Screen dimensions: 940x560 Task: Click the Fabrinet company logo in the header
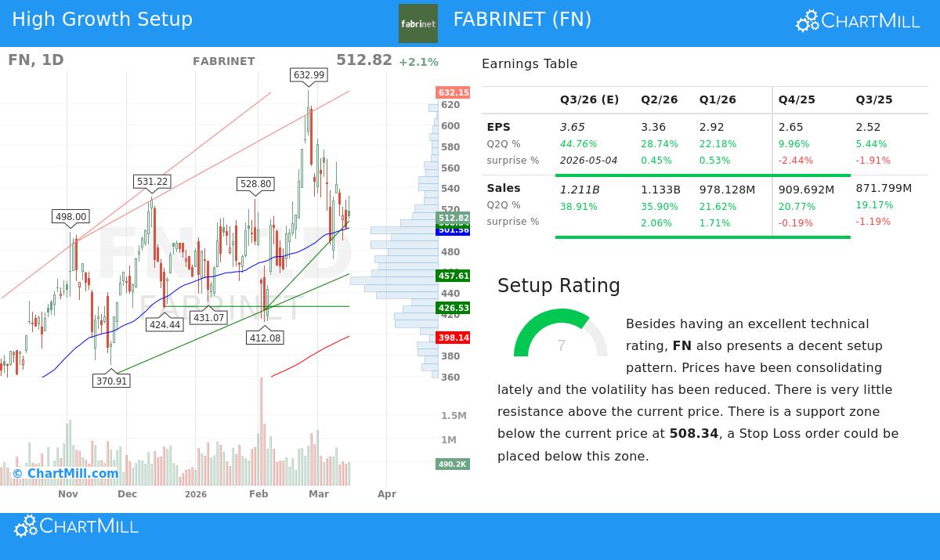418,23
